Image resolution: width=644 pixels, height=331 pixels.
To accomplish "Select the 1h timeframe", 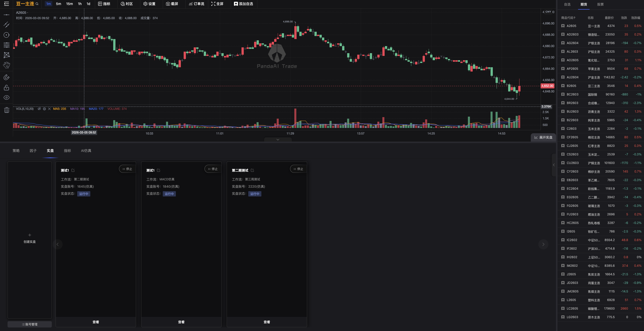I will pyautogui.click(x=80, y=4).
